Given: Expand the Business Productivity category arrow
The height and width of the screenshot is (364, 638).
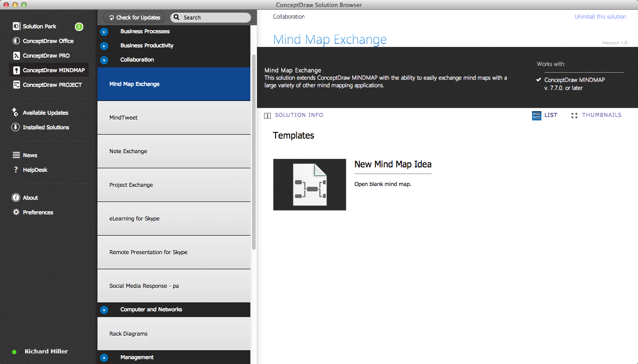Looking at the screenshot, I should (x=104, y=46).
